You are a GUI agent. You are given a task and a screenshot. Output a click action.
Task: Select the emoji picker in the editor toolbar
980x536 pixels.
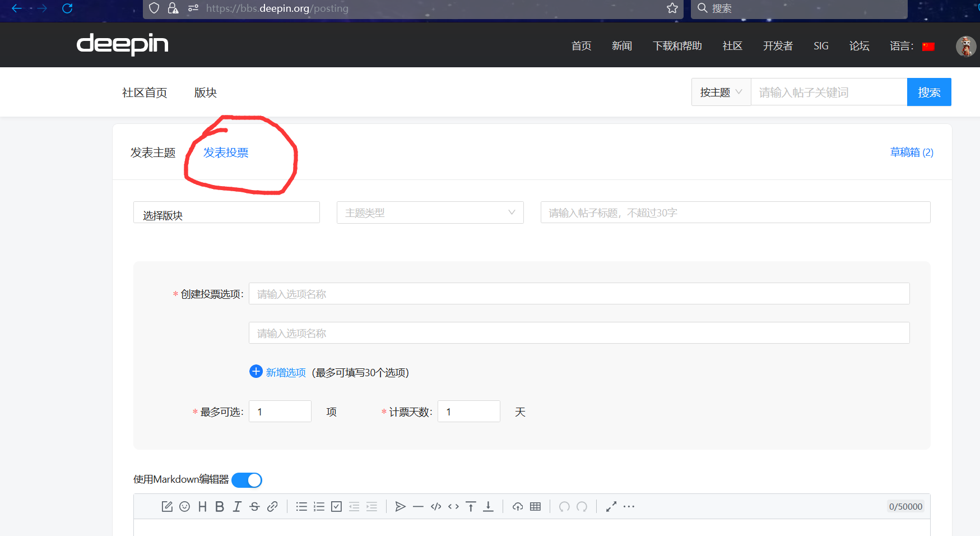tap(185, 506)
